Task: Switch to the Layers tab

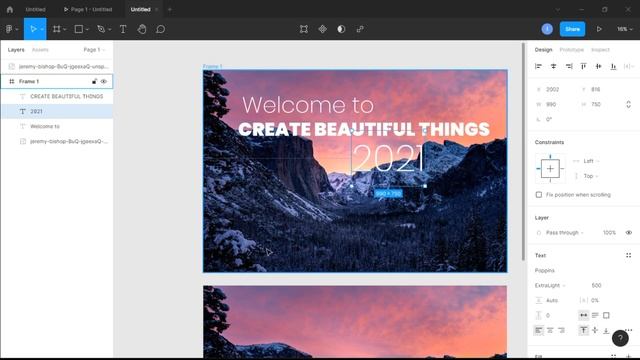Action: (x=16, y=50)
